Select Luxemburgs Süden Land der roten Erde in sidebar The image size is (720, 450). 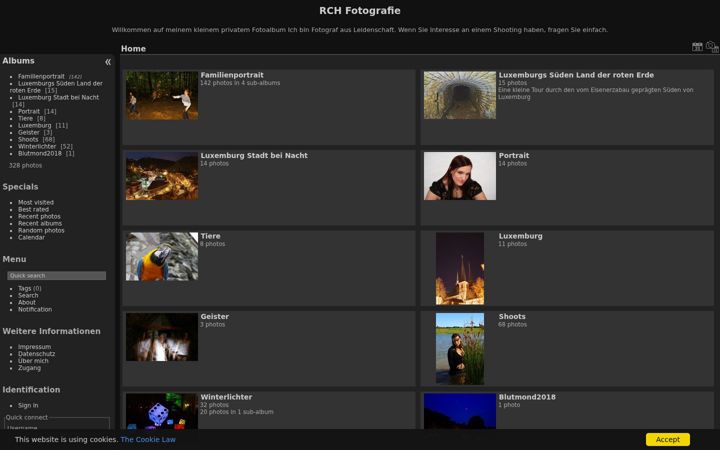56,87
